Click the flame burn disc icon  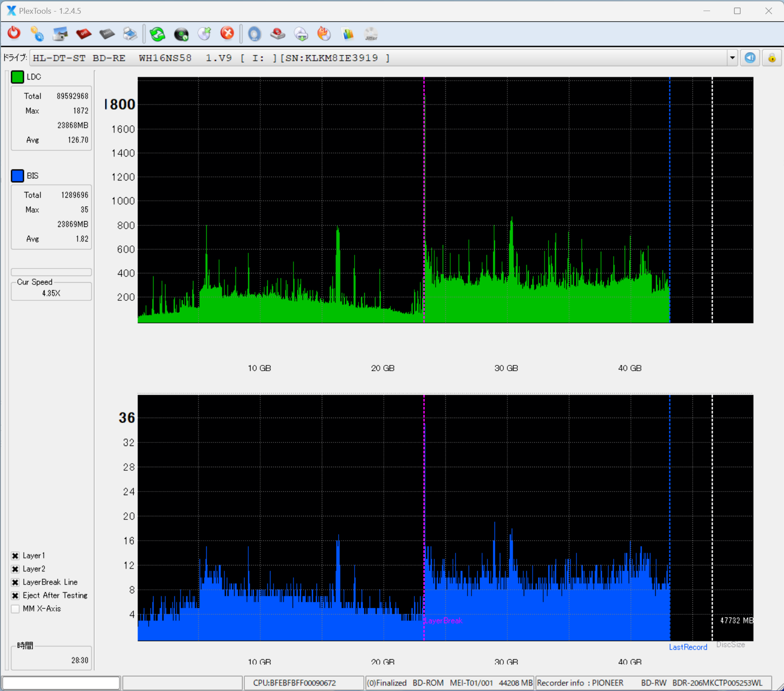(324, 34)
